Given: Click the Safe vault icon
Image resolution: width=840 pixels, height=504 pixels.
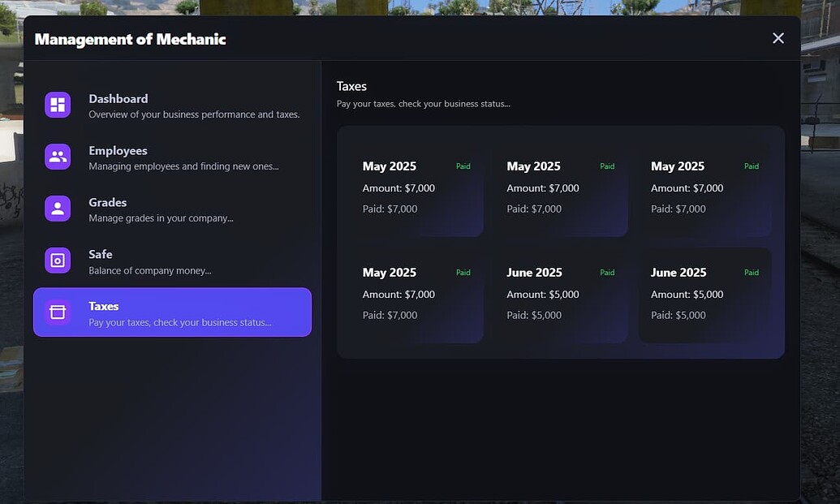Looking at the screenshot, I should point(57,260).
